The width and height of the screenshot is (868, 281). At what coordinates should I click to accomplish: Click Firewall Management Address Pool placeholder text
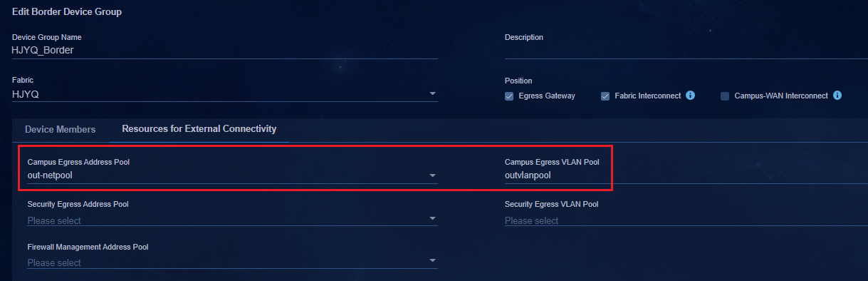click(54, 262)
